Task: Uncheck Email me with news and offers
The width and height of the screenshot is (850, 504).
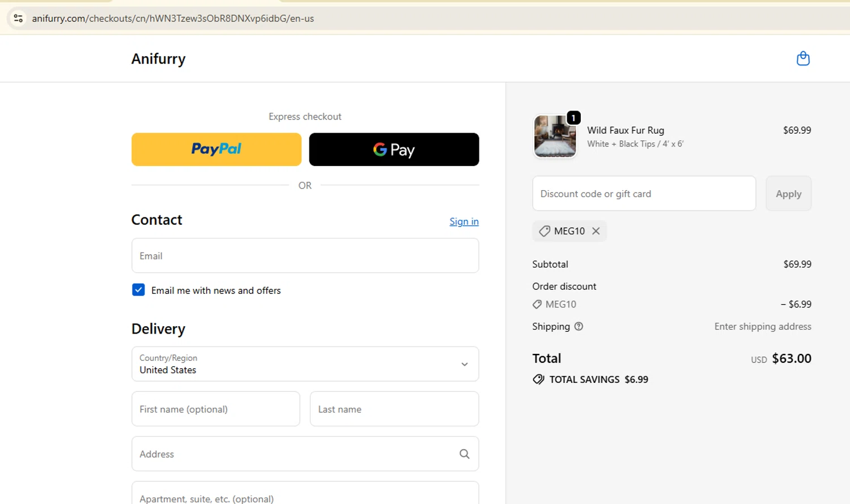Action: point(138,290)
